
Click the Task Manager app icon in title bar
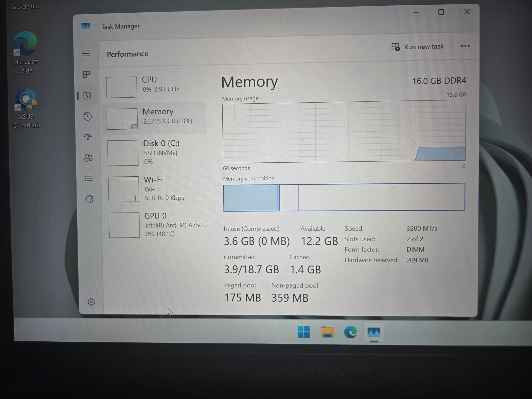click(85, 26)
